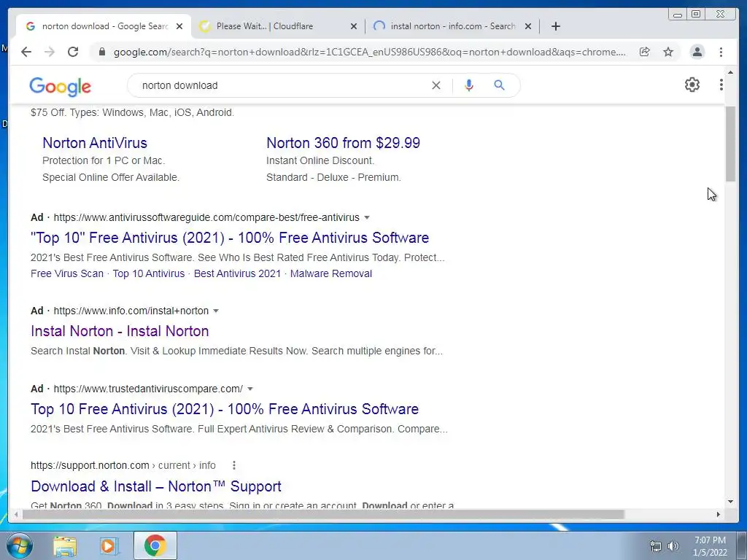Open the Norton 360 from $29.99 link
The width and height of the screenshot is (747, 560).
(x=343, y=143)
